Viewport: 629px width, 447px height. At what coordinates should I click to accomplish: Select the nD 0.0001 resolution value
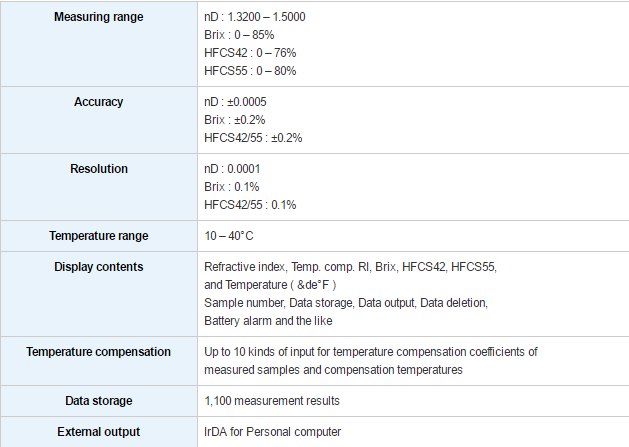click(x=232, y=169)
